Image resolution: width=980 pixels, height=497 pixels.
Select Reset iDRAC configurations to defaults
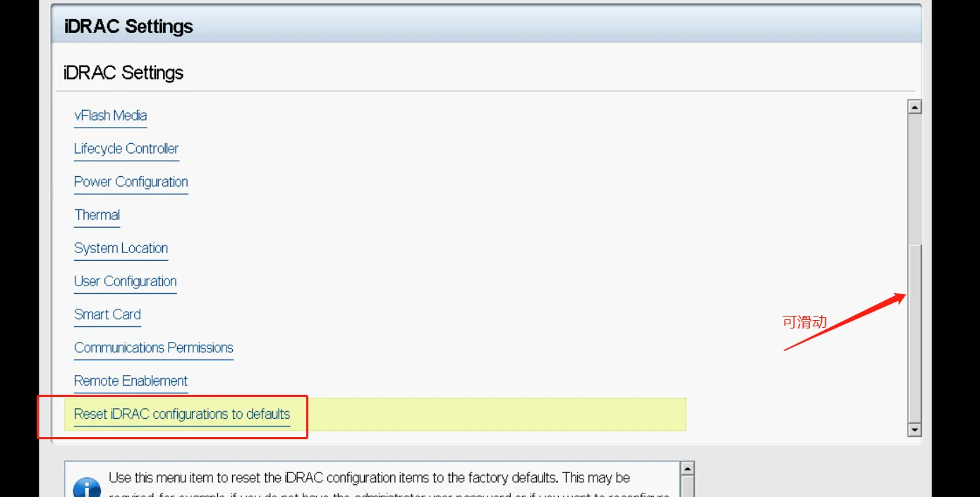[x=182, y=414]
